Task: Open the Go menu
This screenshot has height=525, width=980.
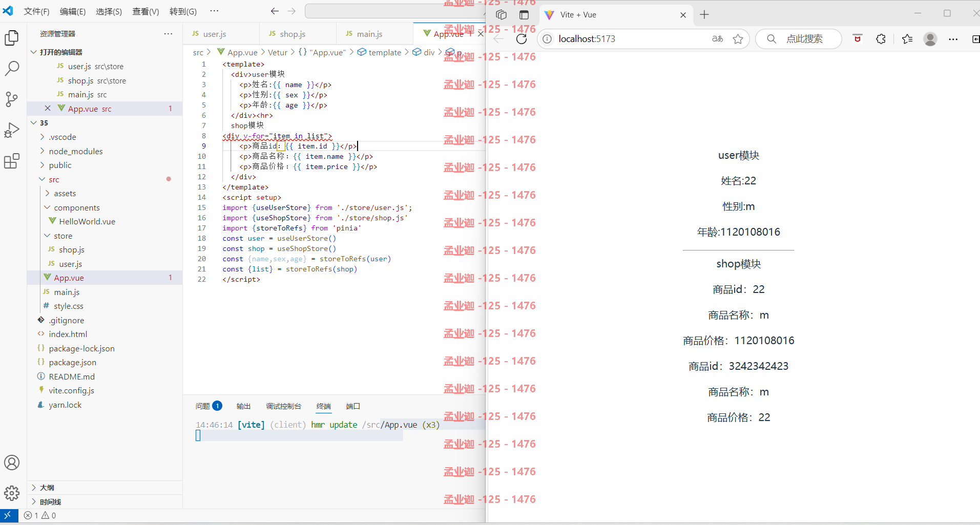Action: 183,11
